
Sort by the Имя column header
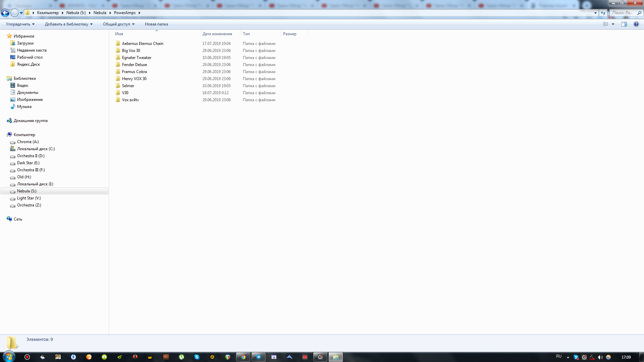click(156, 34)
